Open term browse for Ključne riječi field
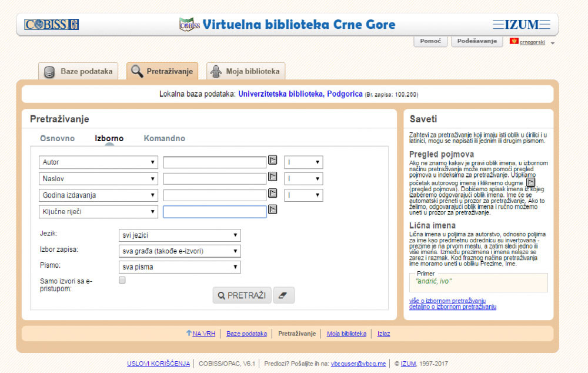Screen dimensions: 588x373 point(273,209)
